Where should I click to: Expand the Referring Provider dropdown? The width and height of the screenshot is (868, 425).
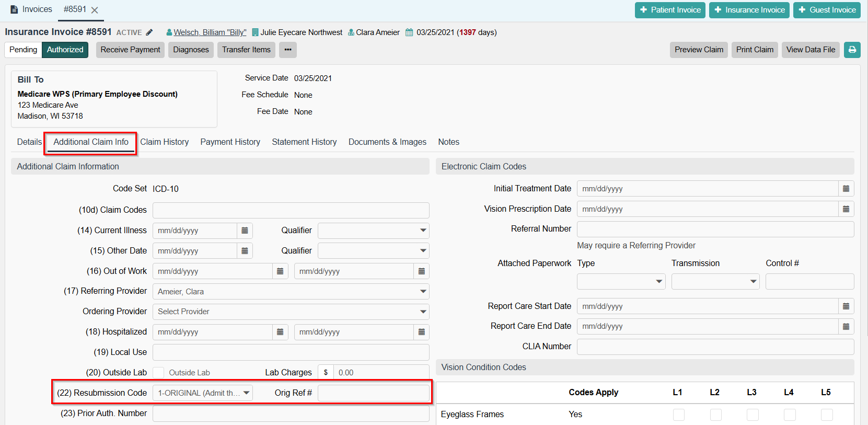pos(291,292)
